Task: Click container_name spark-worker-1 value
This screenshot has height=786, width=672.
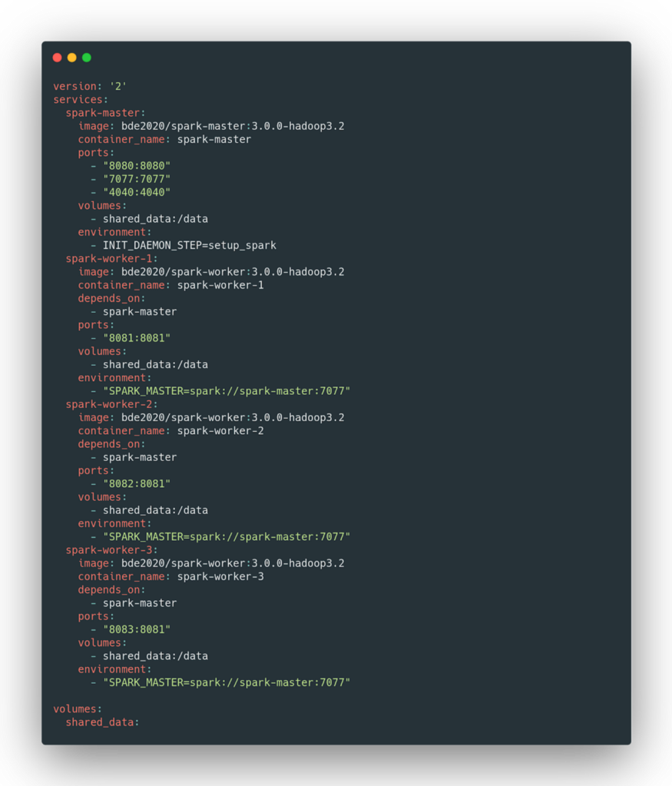Action: pos(220,285)
